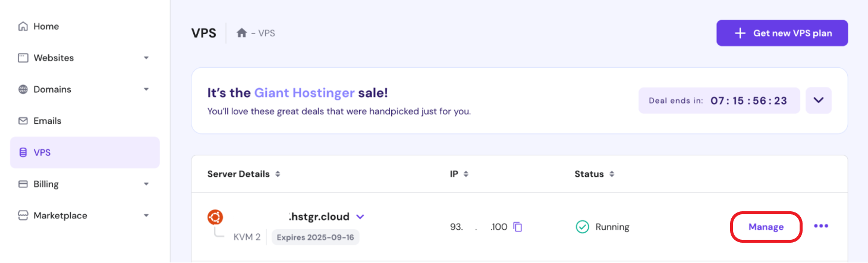This screenshot has height=263, width=868.
Task: Click the Marketplace storefront icon
Action: pyautogui.click(x=23, y=215)
